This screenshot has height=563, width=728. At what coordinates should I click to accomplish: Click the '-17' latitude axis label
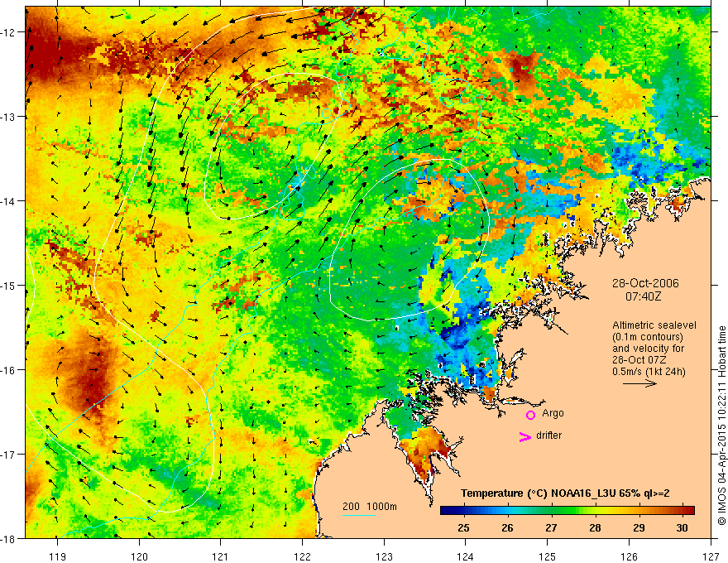point(8,455)
